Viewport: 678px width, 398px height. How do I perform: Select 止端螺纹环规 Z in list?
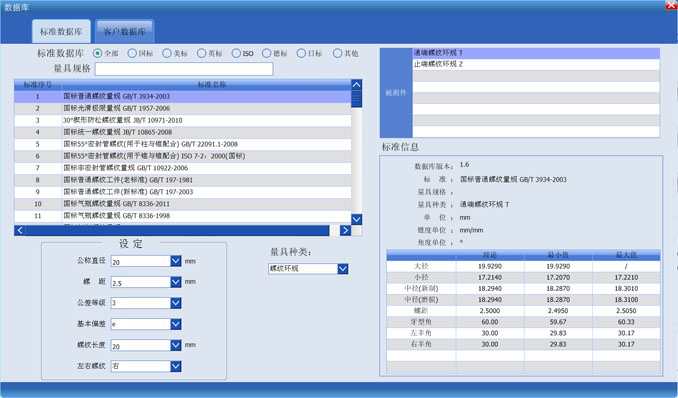(536, 64)
